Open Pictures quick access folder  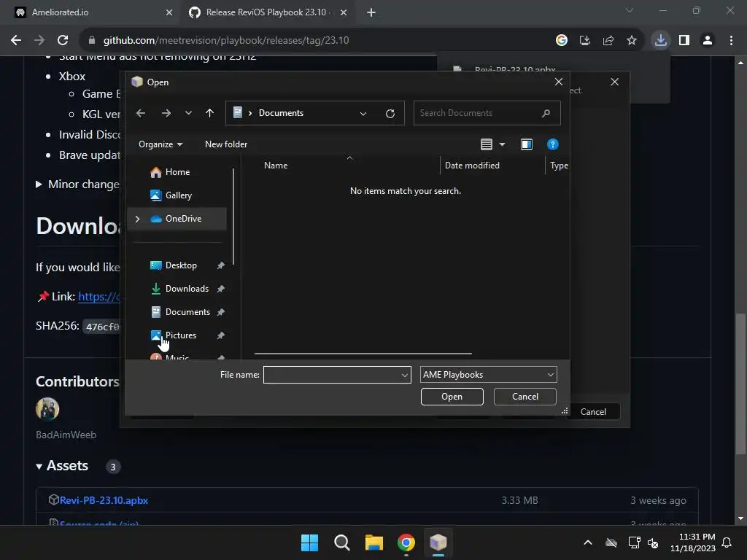[x=181, y=335]
